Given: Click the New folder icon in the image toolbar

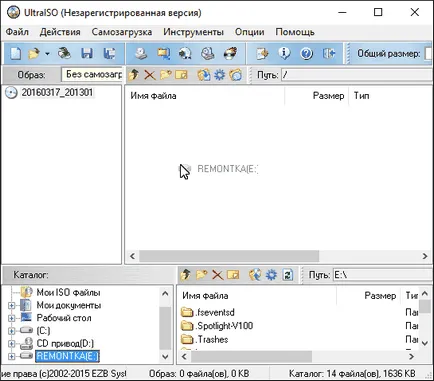Looking at the screenshot, I should (x=166, y=75).
